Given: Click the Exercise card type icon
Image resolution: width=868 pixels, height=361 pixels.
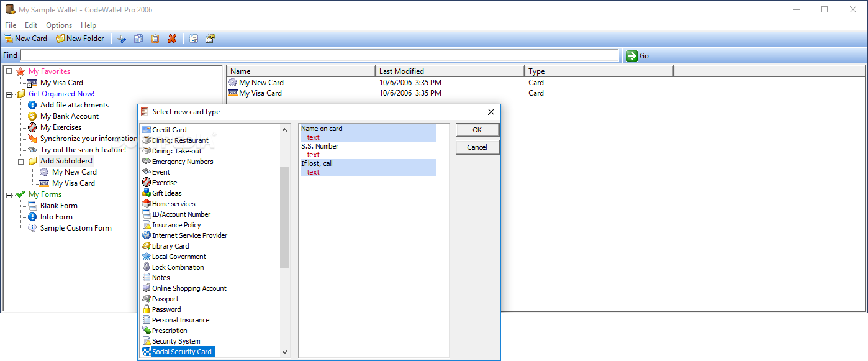Looking at the screenshot, I should 147,183.
